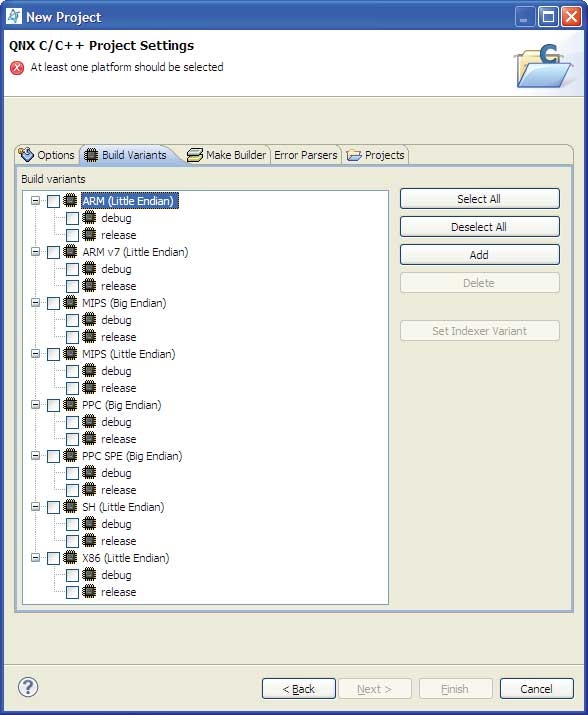Maximize the New Project window

[x=548, y=17]
